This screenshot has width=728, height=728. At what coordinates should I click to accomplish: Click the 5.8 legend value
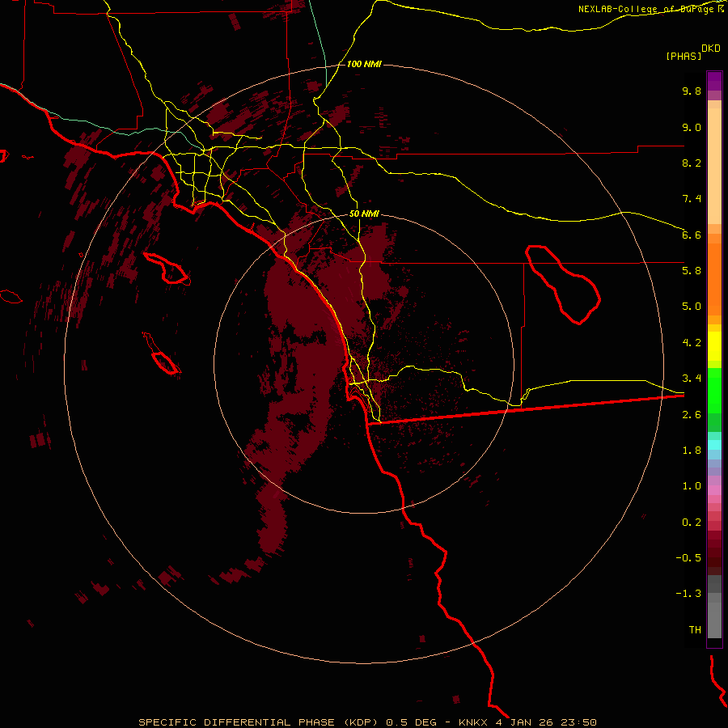pos(692,271)
